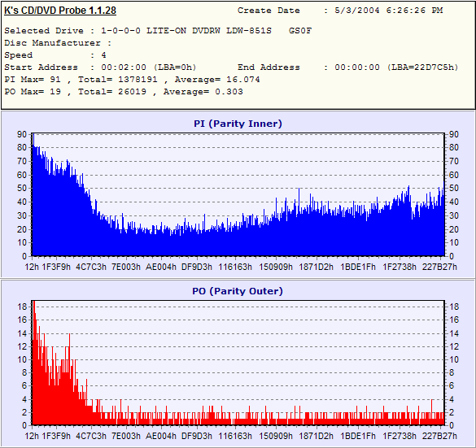Click the 18 label on PO right axis
476x448 pixels.
[x=454, y=307]
